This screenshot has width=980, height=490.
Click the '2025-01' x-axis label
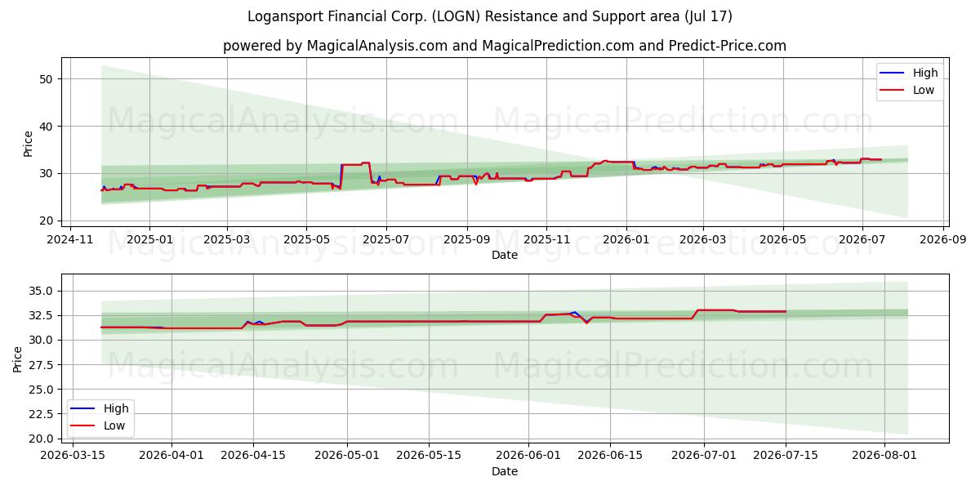click(149, 241)
